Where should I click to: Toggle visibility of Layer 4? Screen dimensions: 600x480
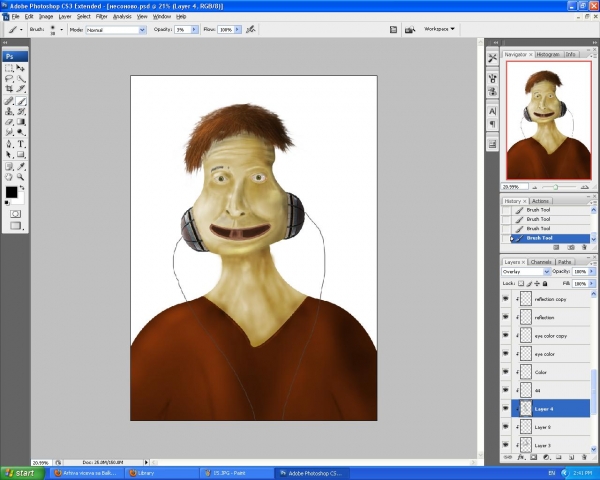[x=506, y=408]
